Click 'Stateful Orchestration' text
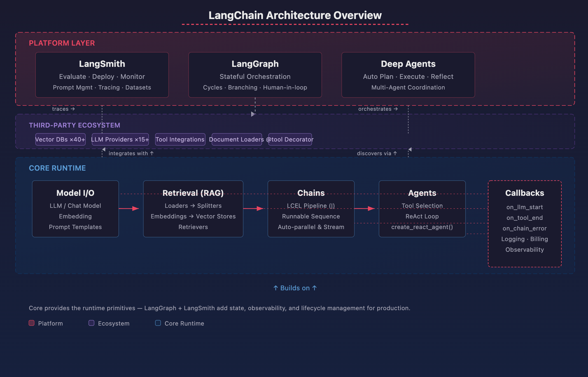588x377 pixels. tap(255, 77)
